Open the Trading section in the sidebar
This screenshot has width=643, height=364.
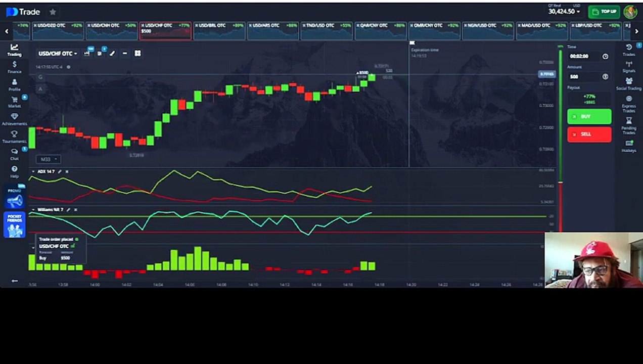(x=14, y=50)
